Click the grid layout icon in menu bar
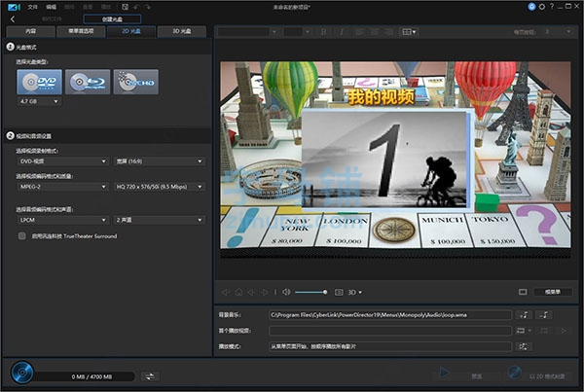The image size is (584, 392). pos(126,7)
